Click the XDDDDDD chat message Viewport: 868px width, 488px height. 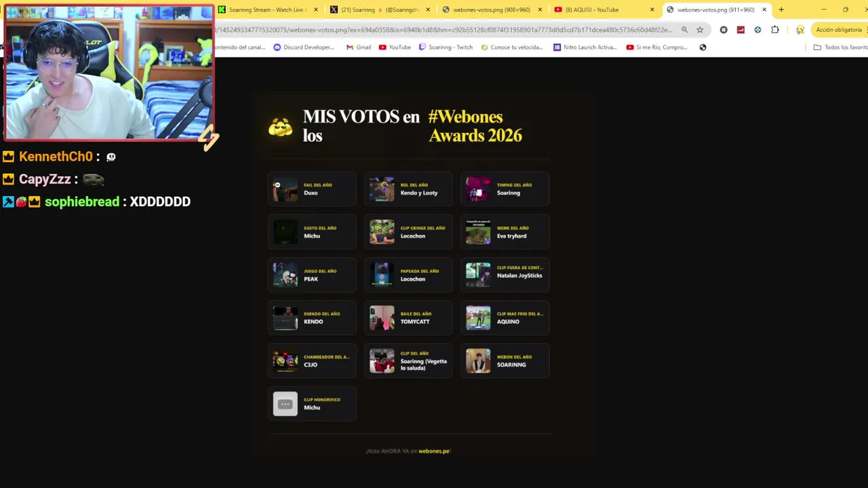tap(160, 202)
